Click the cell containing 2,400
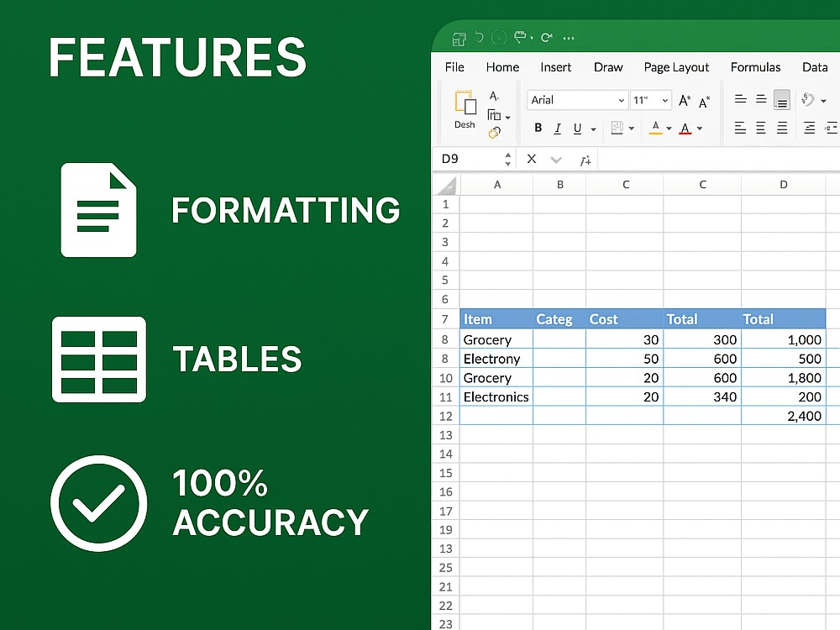Screen dimensions: 840x630 pos(783,416)
